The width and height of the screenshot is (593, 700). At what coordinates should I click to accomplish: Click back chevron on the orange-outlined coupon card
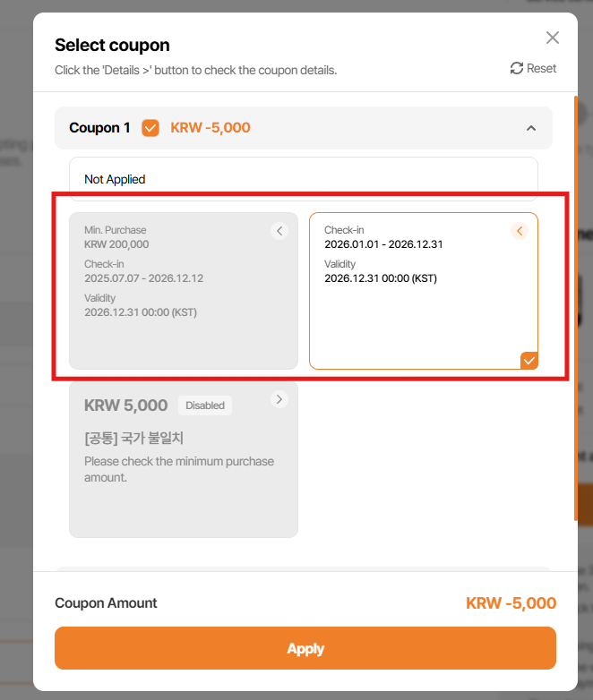click(x=520, y=231)
